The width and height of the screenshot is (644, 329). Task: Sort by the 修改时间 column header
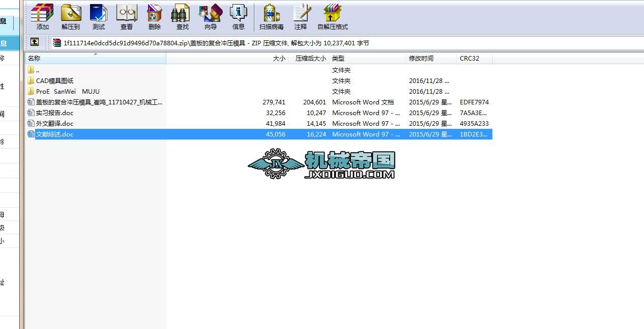coord(431,58)
